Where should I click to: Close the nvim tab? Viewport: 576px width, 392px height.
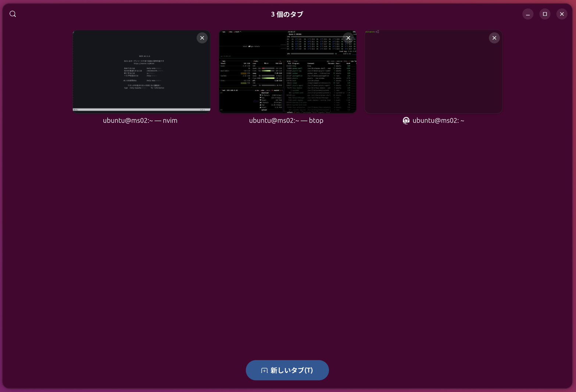(202, 38)
